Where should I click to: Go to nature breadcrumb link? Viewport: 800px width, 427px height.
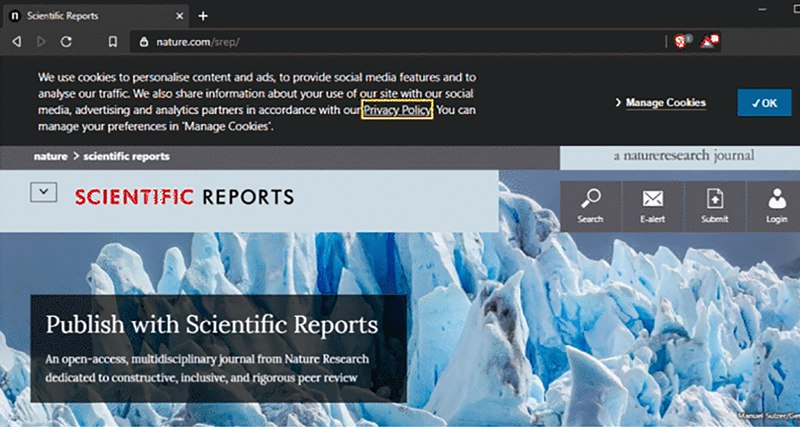[51, 157]
